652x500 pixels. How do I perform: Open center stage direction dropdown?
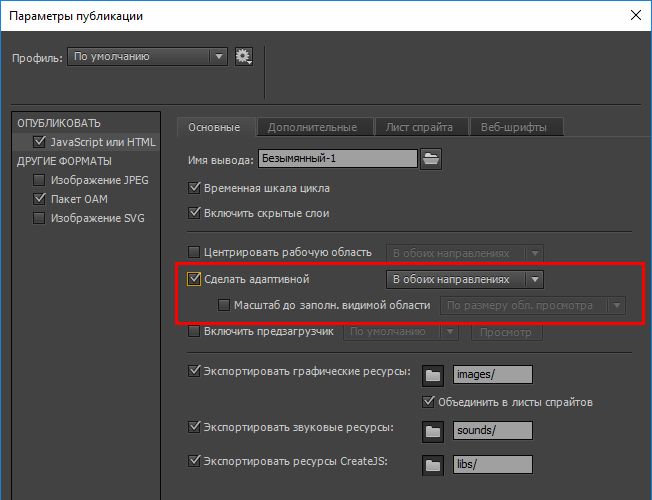[464, 253]
